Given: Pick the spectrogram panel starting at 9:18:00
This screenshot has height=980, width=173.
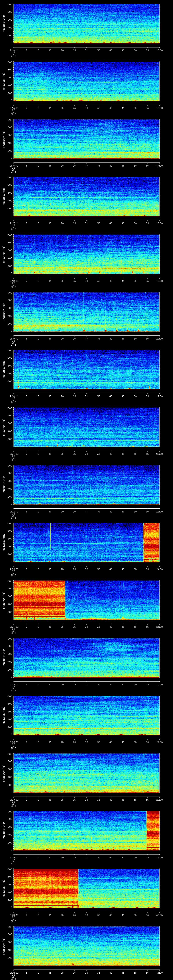Looking at the screenshot, I should (x=86, y=255).
